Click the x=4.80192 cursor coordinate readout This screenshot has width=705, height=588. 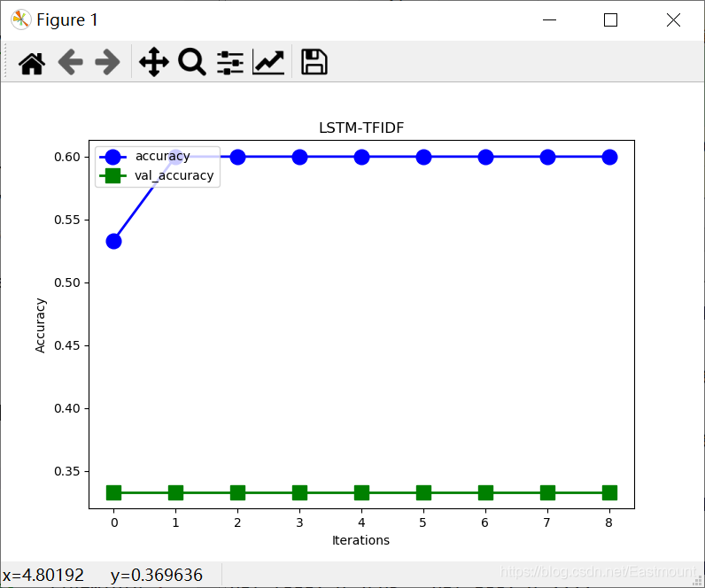pos(43,576)
